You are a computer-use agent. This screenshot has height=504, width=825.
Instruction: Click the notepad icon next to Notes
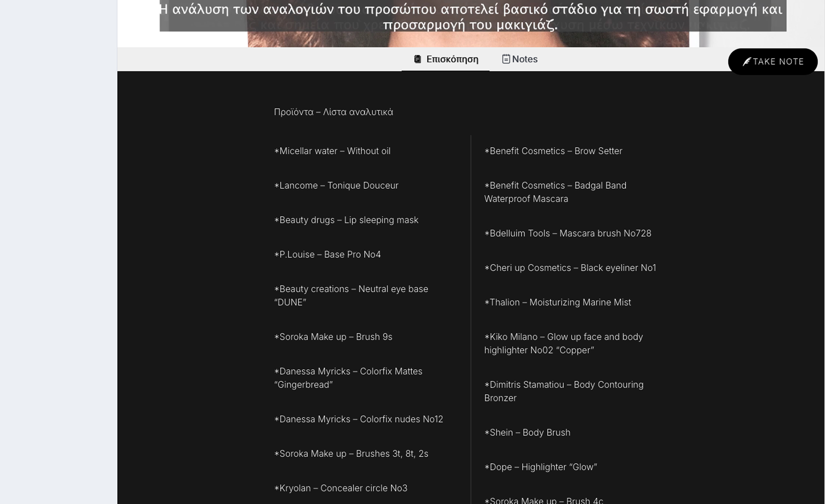[x=506, y=59]
